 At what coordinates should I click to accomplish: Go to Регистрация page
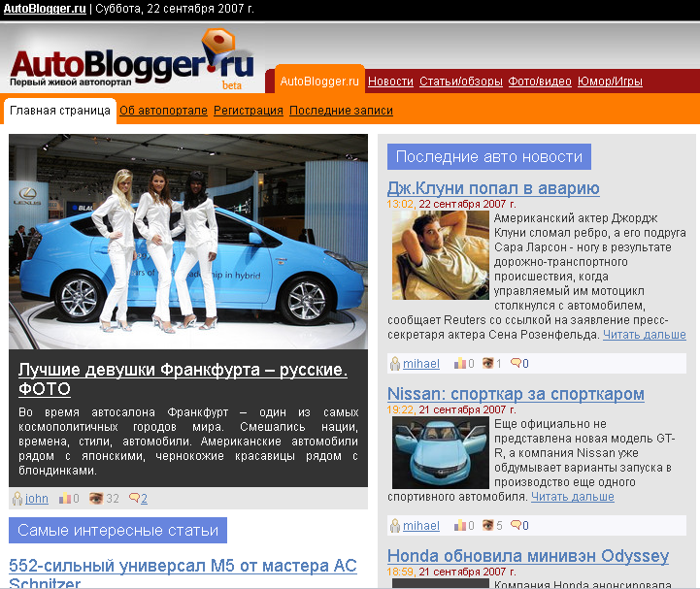(x=249, y=111)
